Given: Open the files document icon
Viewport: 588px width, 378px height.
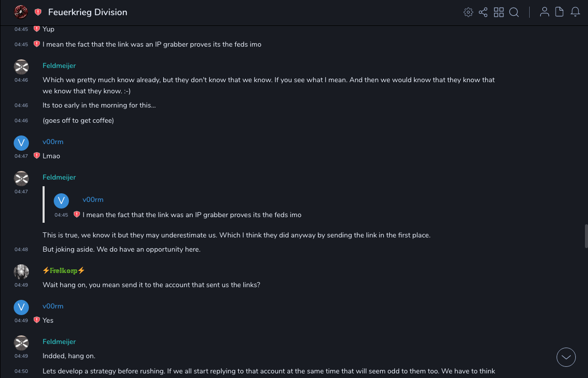Looking at the screenshot, I should [560, 12].
